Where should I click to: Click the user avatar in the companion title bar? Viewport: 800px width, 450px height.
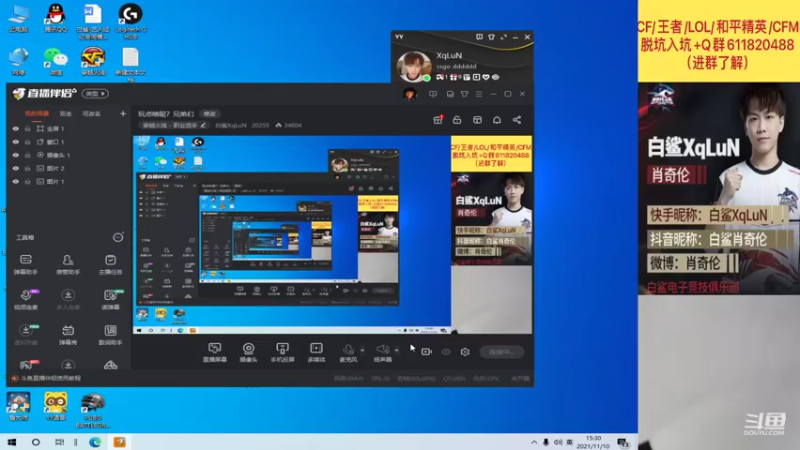(x=409, y=94)
